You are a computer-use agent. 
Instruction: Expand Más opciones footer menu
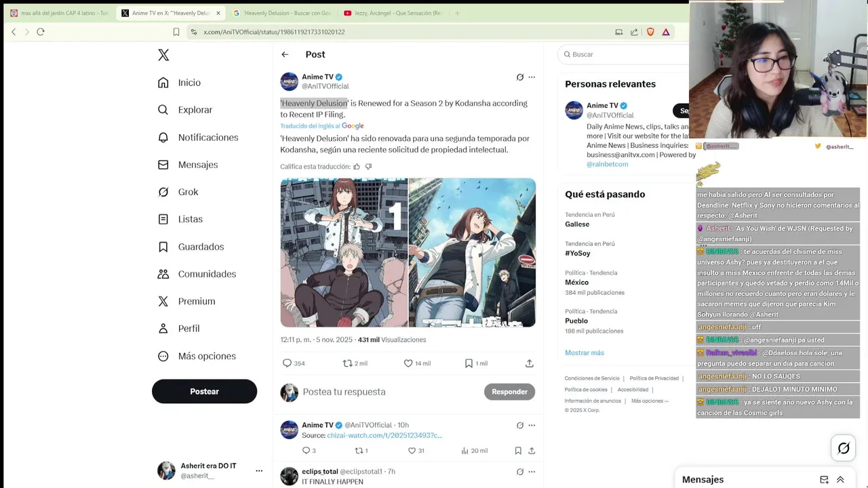pyautogui.click(x=650, y=401)
